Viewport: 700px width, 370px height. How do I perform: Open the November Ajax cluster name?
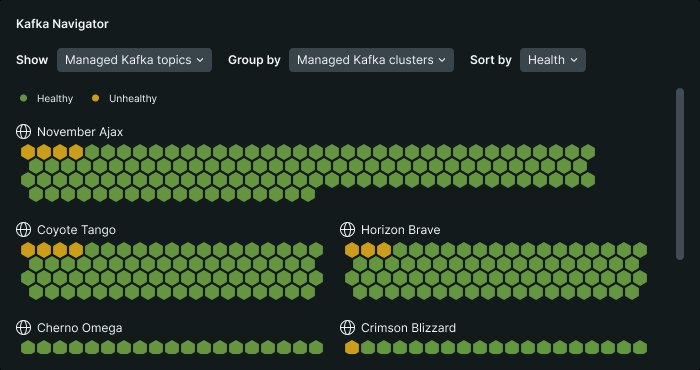pyautogui.click(x=80, y=132)
